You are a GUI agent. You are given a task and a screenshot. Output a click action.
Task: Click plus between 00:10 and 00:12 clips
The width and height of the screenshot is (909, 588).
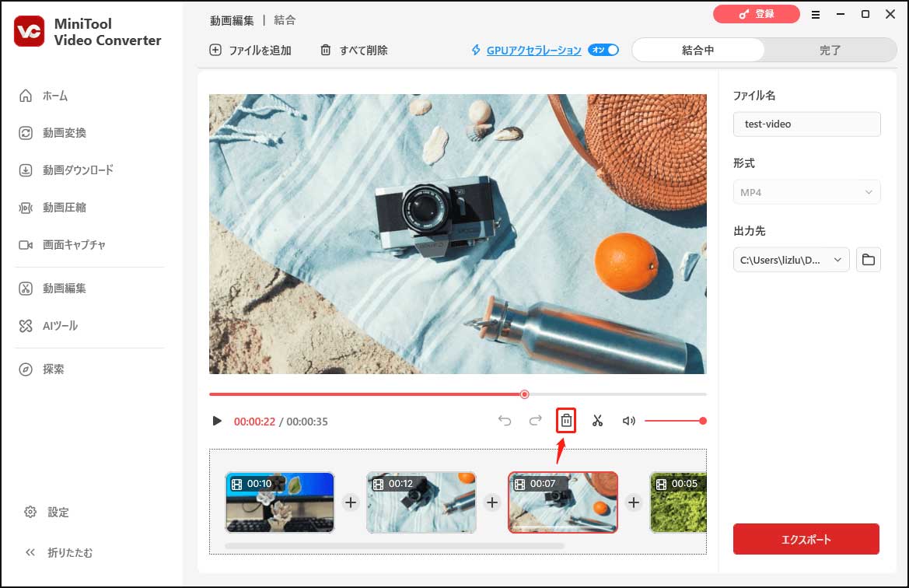[x=350, y=502]
